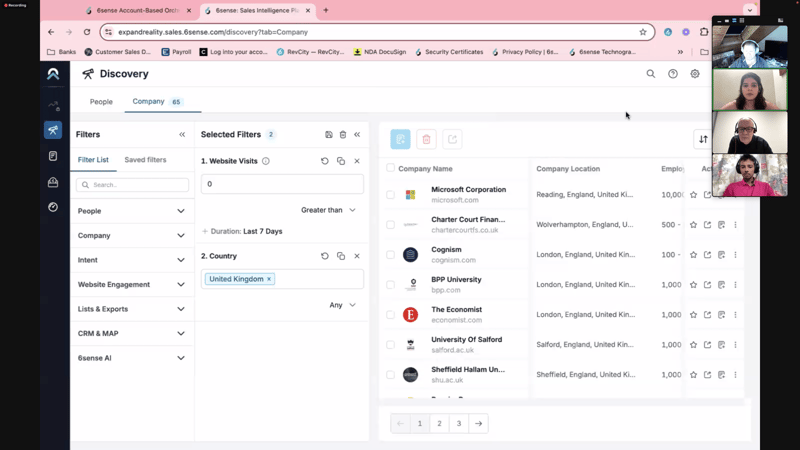Reset the Website Visits filter
Viewport: 800px width, 450px height.
(324, 161)
